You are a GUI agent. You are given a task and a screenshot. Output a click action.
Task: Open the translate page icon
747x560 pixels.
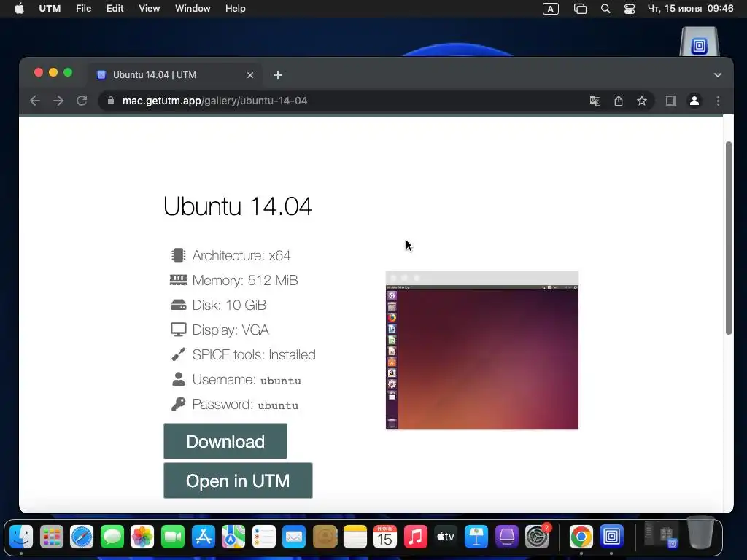pyautogui.click(x=595, y=101)
